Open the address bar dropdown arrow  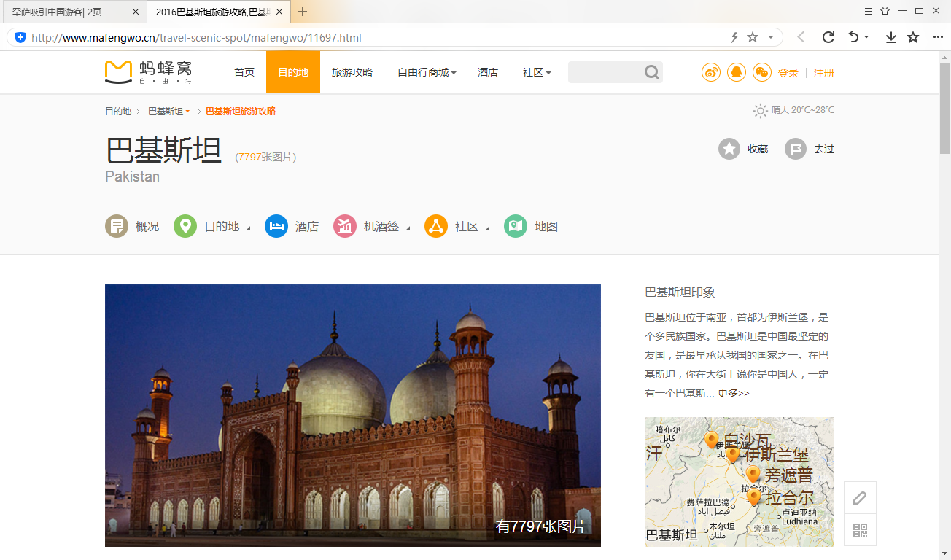(x=772, y=37)
